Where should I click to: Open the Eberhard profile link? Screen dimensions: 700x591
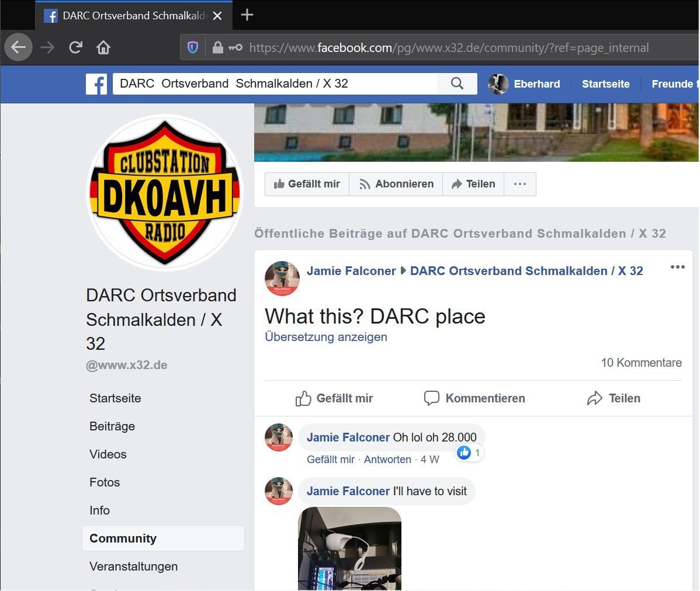click(x=536, y=84)
